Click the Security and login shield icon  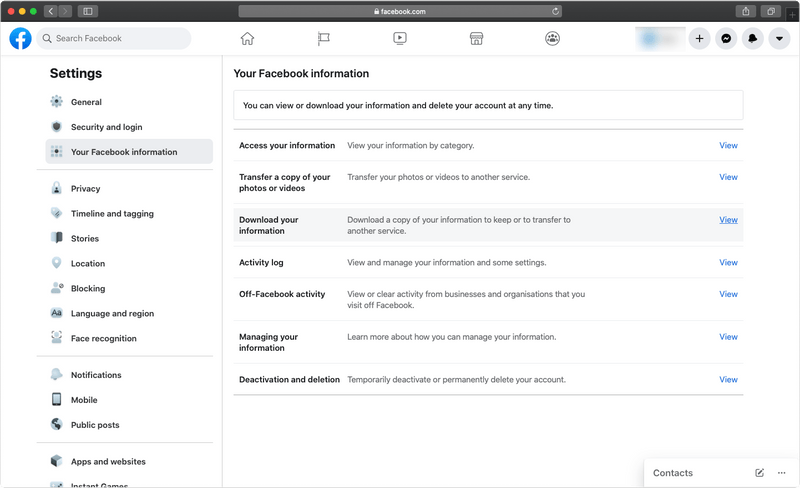tap(57, 126)
